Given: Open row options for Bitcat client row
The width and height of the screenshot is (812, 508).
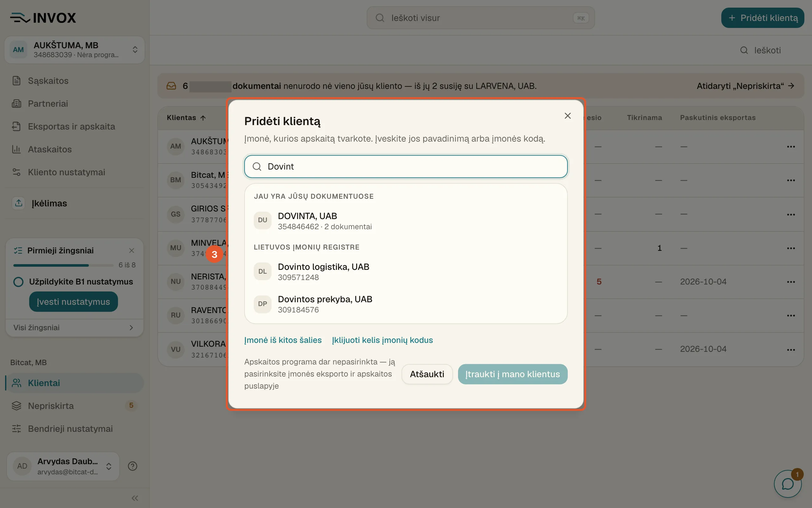Looking at the screenshot, I should [791, 180].
